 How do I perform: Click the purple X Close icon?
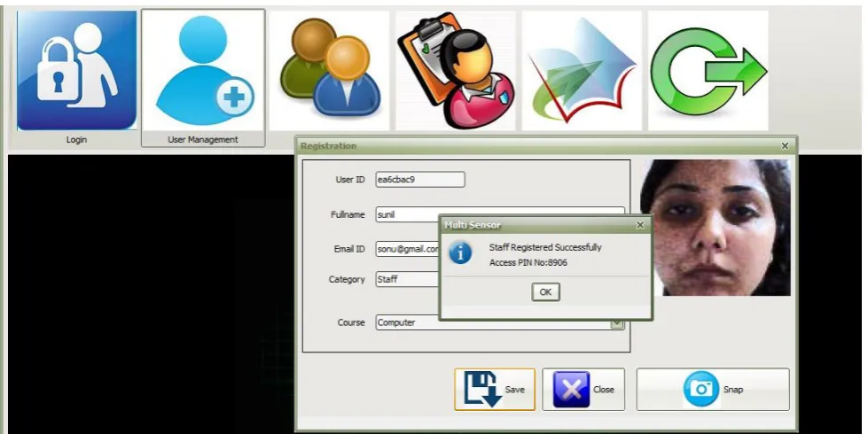pyautogui.click(x=571, y=389)
